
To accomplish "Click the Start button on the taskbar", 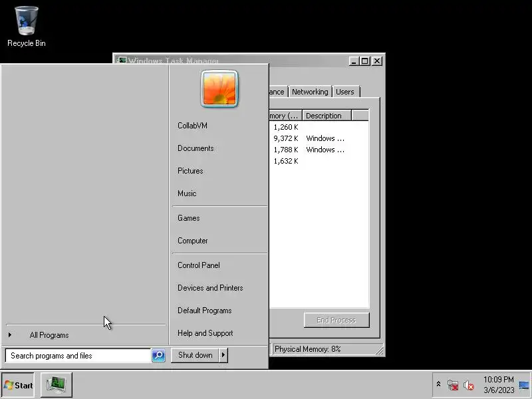I will pos(18,385).
